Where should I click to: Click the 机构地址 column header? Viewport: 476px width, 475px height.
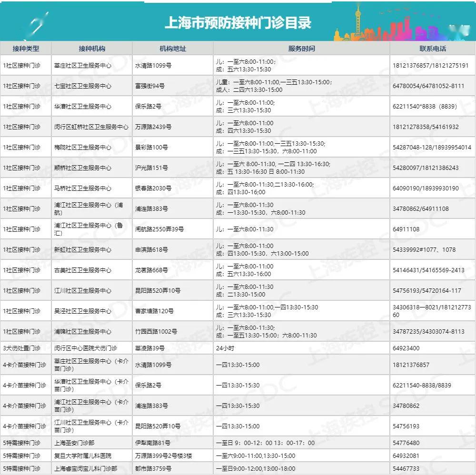173,49
